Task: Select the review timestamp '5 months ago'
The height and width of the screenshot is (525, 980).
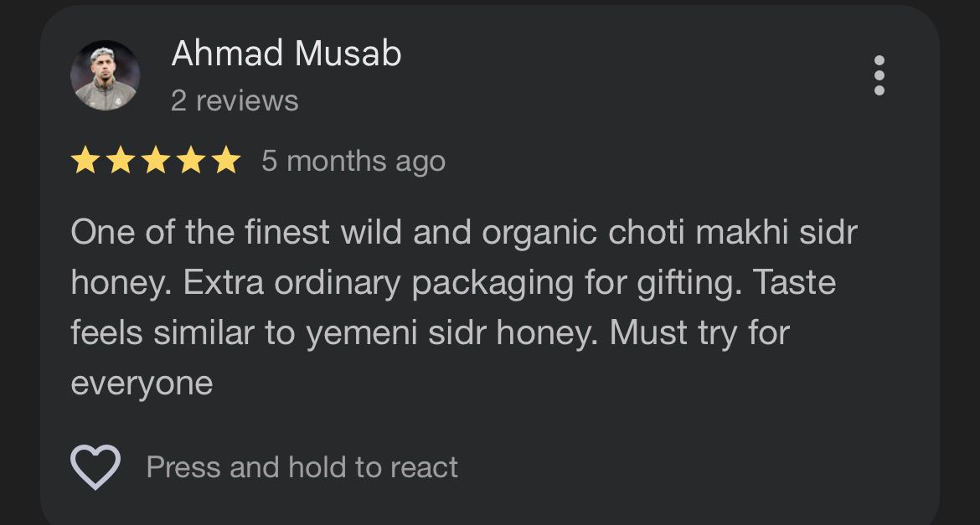Action: tap(353, 160)
